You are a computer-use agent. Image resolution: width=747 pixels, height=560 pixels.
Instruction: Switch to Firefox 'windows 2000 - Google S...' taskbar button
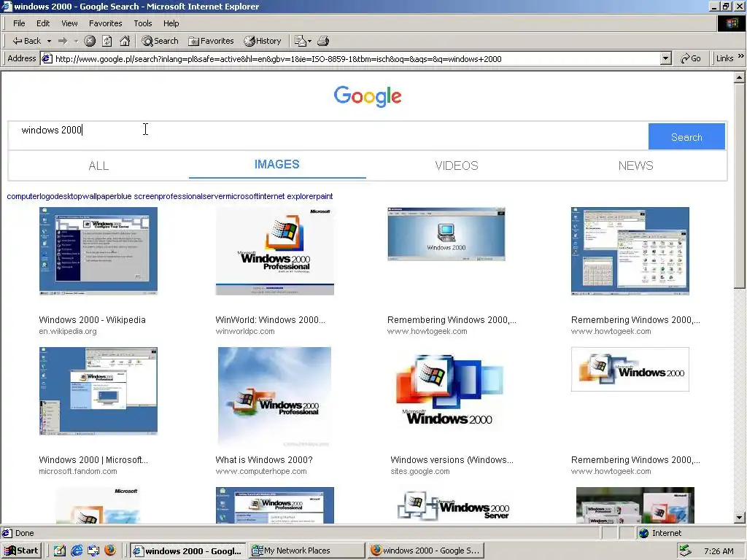426,551
